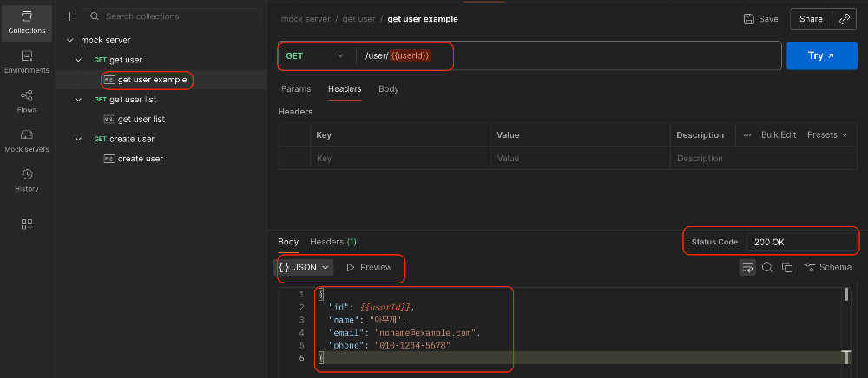The image size is (868, 378).
Task: Click the "id": {{userId}} line in JSON body
Action: pyautogui.click(x=371, y=307)
